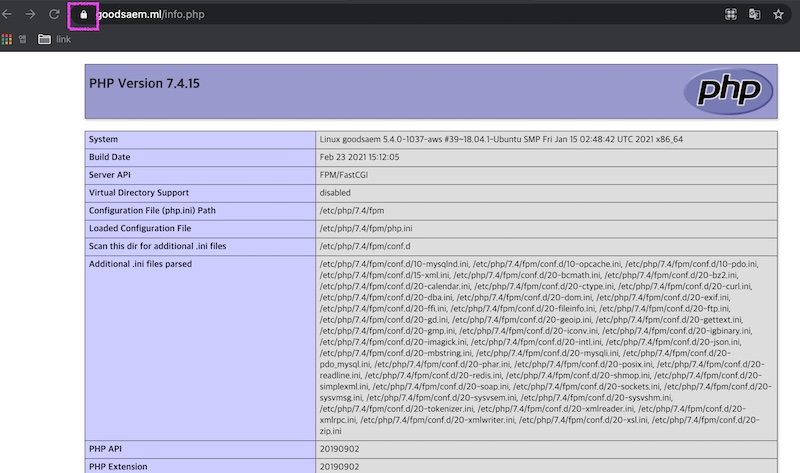Viewport: 800px width, 473px height.
Task: Select the PHP Extension label
Action: (x=118, y=466)
